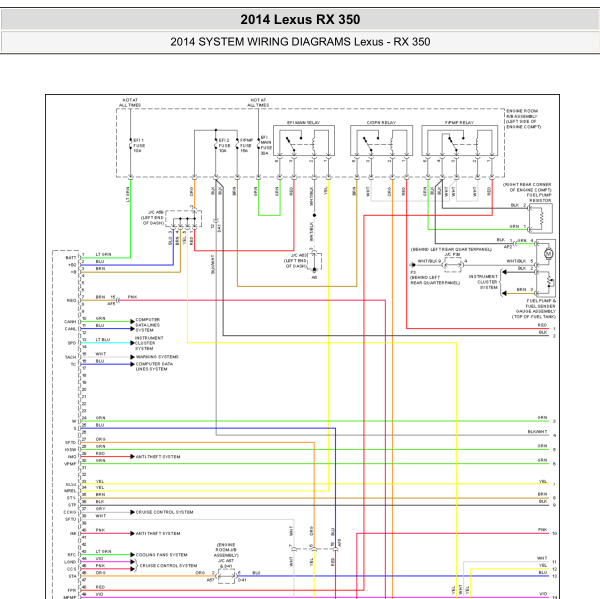Image resolution: width=600 pixels, height=599 pixels.
Task: Click the EFI 1 FUSE 10A label
Action: point(139,145)
